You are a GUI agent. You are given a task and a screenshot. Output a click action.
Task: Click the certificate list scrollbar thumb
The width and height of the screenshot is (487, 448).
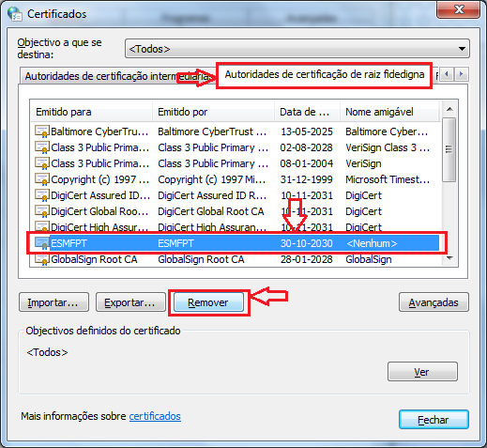point(449,149)
